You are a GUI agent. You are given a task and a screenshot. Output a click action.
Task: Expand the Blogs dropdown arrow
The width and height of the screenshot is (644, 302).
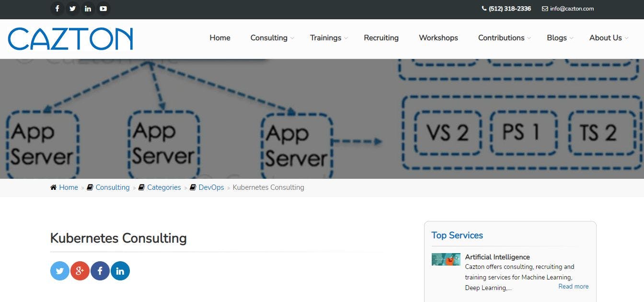click(571, 38)
